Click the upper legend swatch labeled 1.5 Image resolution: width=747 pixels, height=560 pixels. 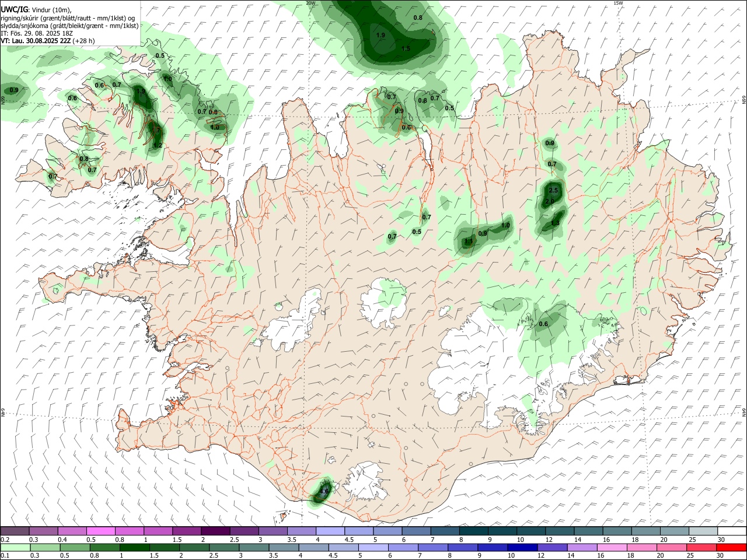click(186, 531)
